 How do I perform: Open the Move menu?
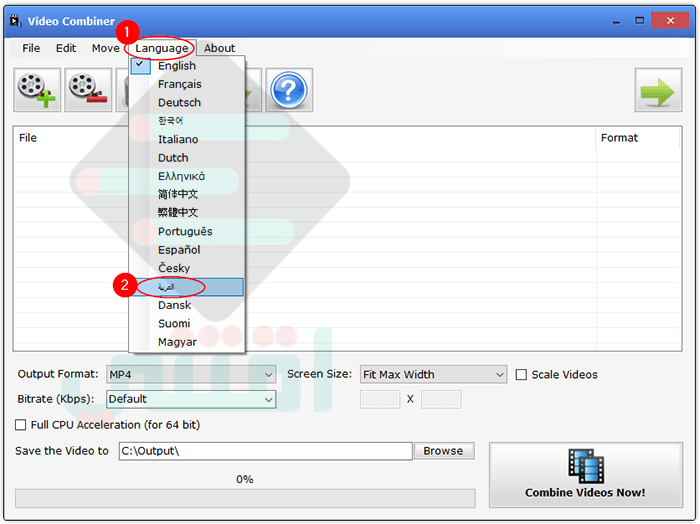pyautogui.click(x=105, y=48)
